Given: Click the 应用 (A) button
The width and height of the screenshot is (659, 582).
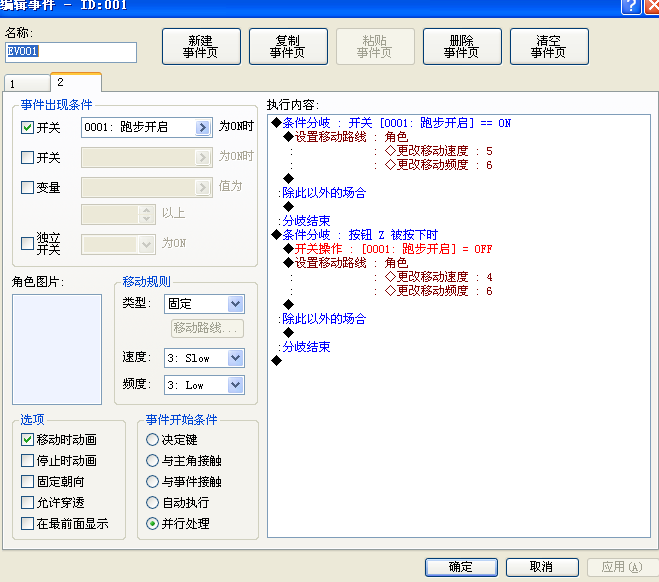Looking at the screenshot, I should pyautogui.click(x=622, y=567).
